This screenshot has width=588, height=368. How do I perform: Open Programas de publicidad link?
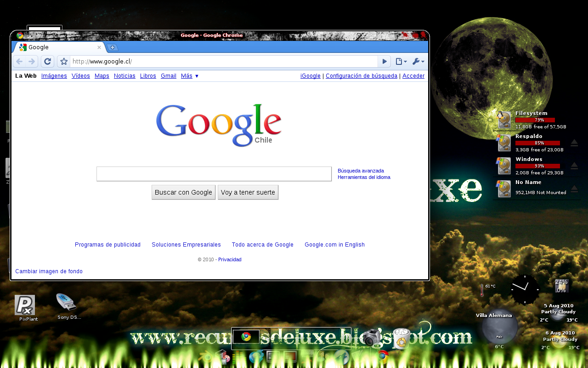pyautogui.click(x=108, y=245)
